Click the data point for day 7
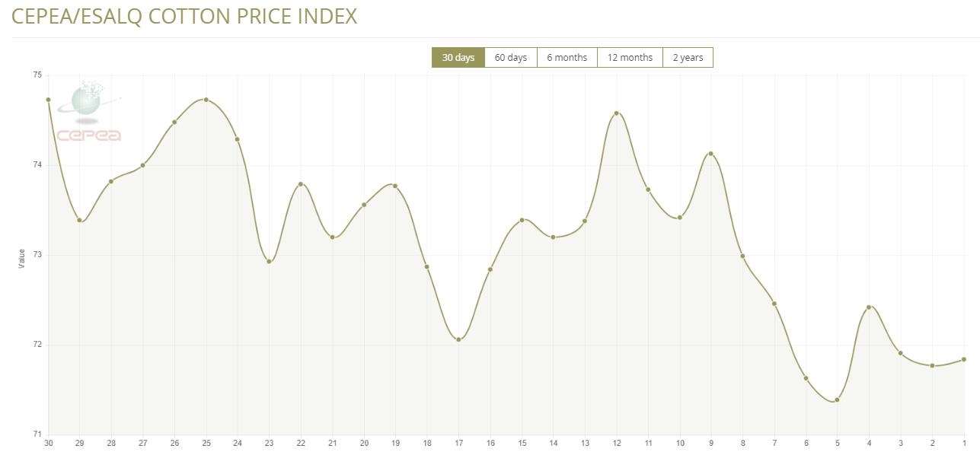The height and width of the screenshot is (452, 980). click(x=774, y=304)
